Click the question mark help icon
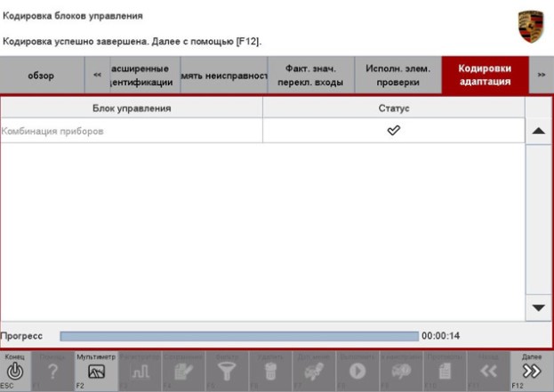554x392 pixels. tap(55, 371)
